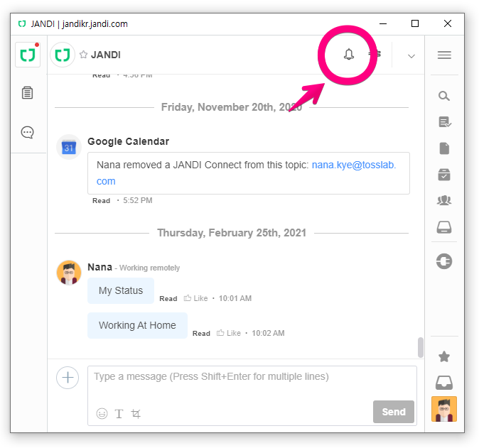
Task: Click the Thursday, February 25th, 2021 date divider
Action: [x=232, y=233]
